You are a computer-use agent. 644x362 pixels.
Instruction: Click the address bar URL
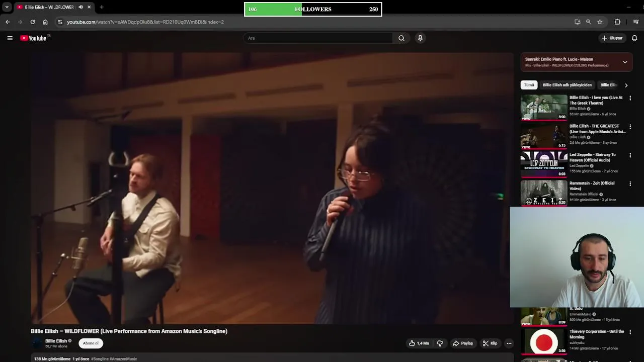point(145,22)
